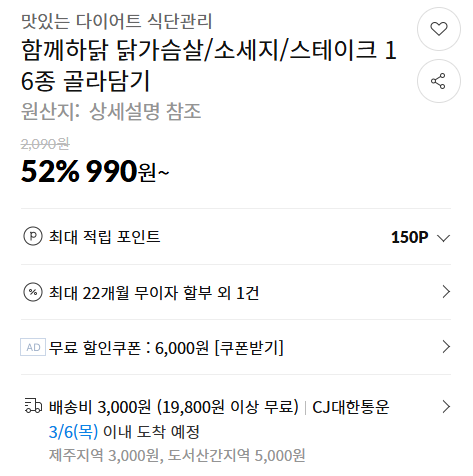473x476 pixels.
Task: Click 맛있는 다이어트 식단관리 subtitle
Action: click(x=117, y=21)
